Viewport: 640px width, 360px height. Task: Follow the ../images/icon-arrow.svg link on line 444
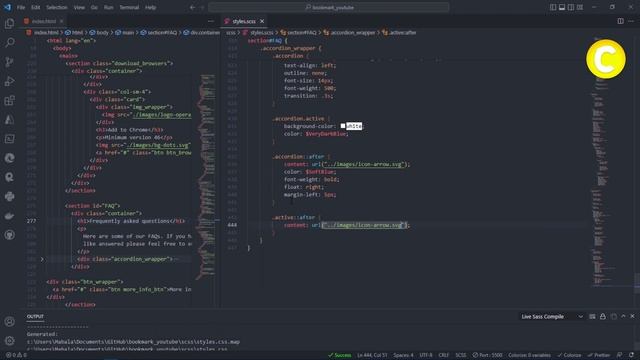363,225
